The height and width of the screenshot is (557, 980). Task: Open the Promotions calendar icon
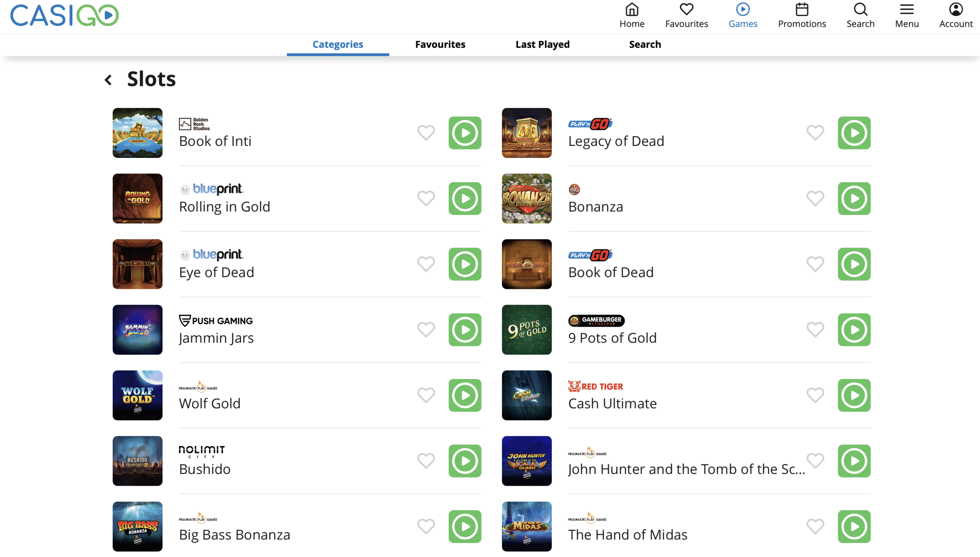point(802,10)
